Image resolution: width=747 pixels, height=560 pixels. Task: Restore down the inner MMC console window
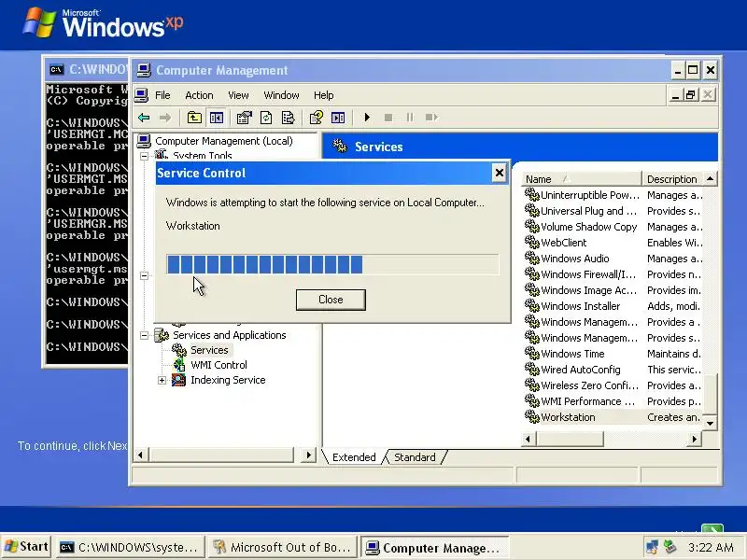(x=690, y=95)
